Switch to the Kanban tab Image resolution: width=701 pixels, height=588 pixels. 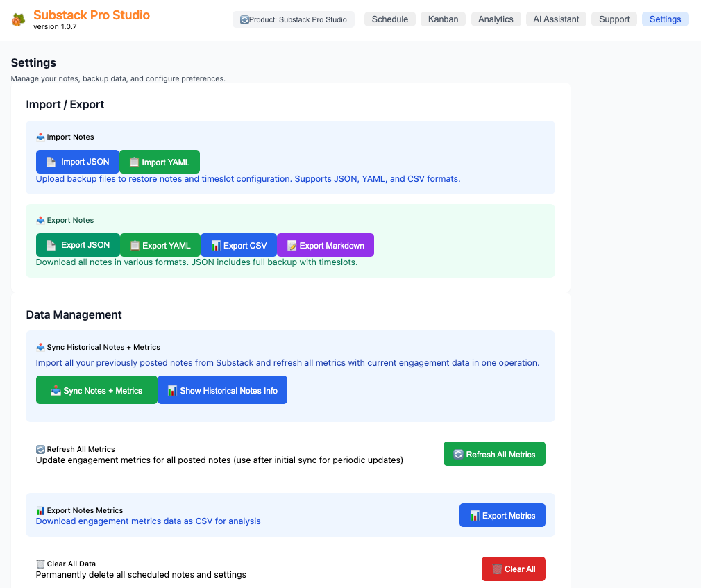443,19
